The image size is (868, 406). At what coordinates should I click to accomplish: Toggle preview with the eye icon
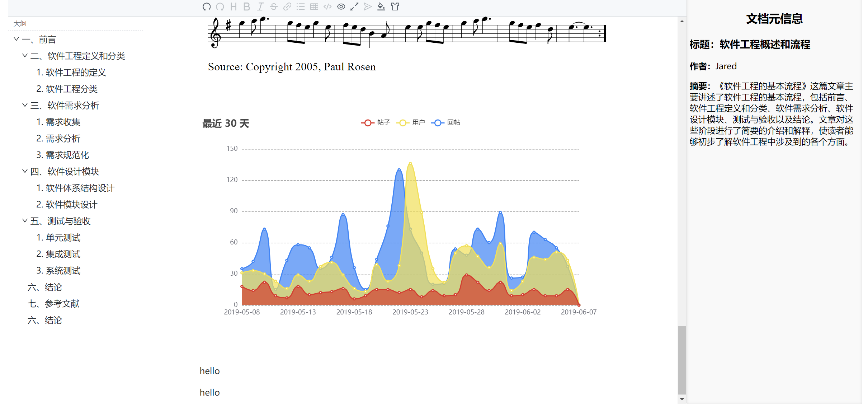click(341, 6)
